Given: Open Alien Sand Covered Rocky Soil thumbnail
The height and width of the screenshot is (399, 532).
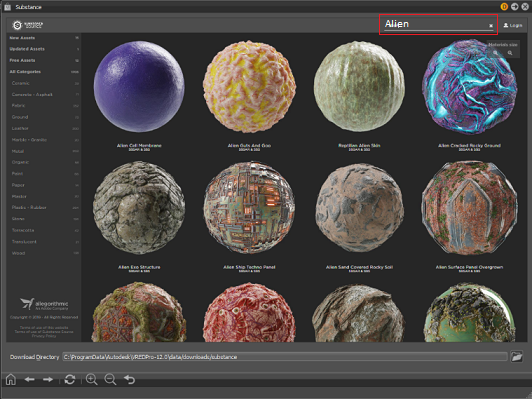Looking at the screenshot, I should click(x=359, y=208).
